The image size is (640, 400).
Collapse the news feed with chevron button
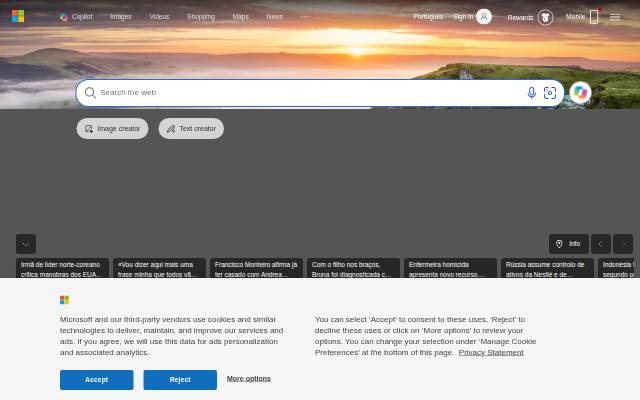pos(26,244)
